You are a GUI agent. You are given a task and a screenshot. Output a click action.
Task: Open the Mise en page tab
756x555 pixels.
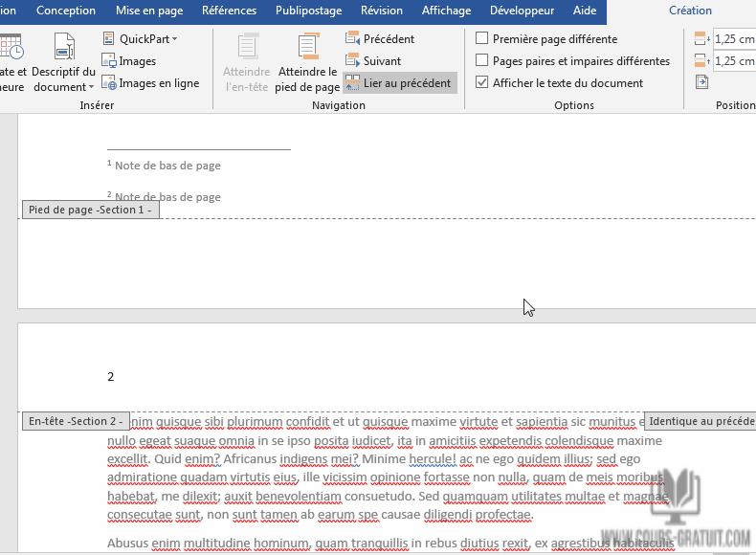(147, 11)
